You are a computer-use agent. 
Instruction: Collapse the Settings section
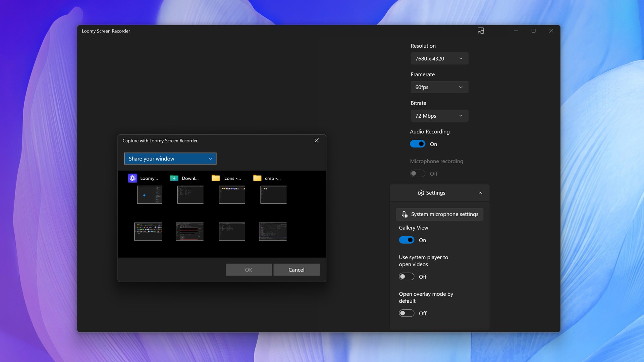click(480, 193)
